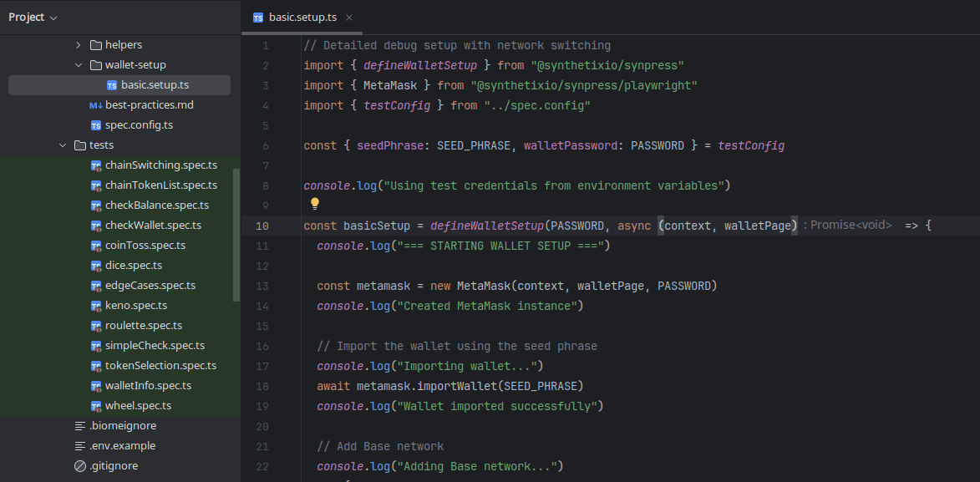This screenshot has height=482, width=980.
Task: Collapse the wallet-setup folder chevron
Action: (79, 65)
